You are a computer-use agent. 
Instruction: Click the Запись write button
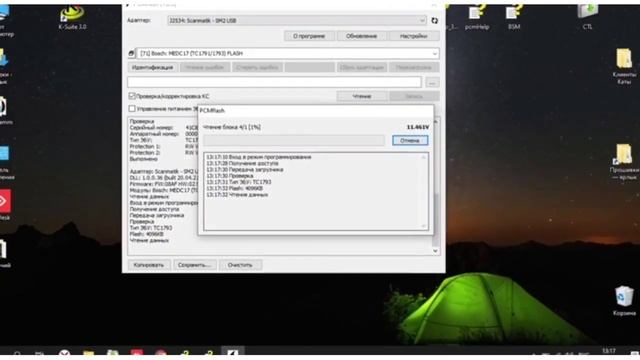(x=414, y=96)
